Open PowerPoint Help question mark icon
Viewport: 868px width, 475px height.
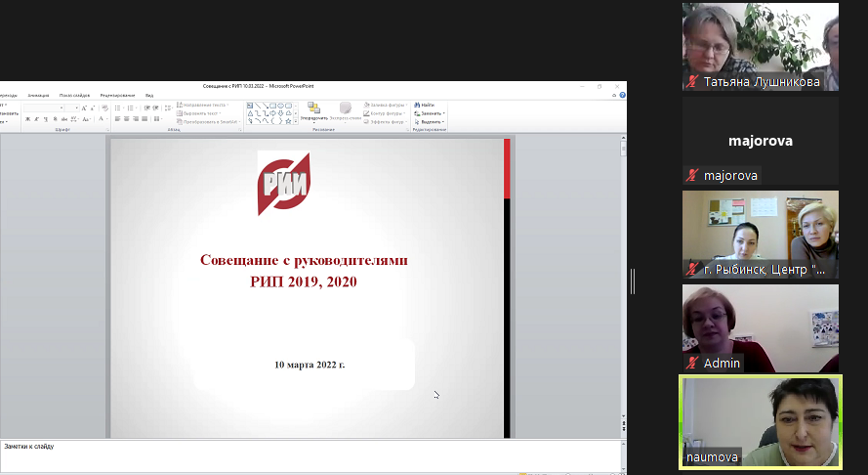(x=623, y=96)
